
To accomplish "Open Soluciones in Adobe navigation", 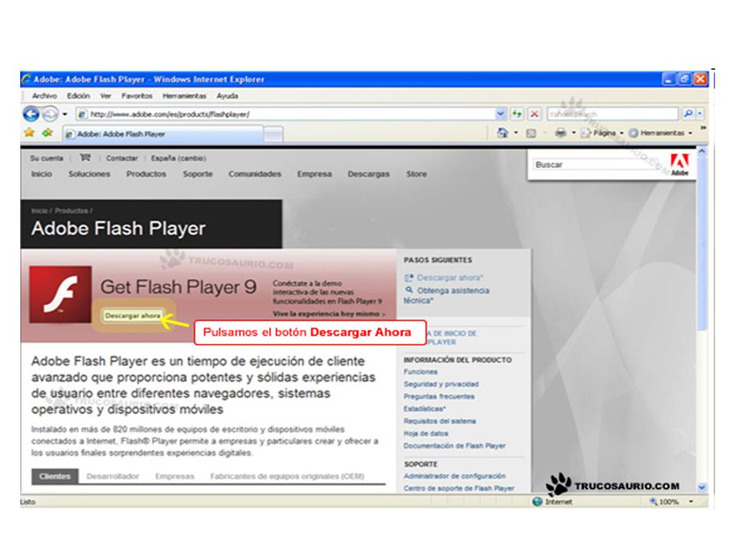I will (x=89, y=173).
